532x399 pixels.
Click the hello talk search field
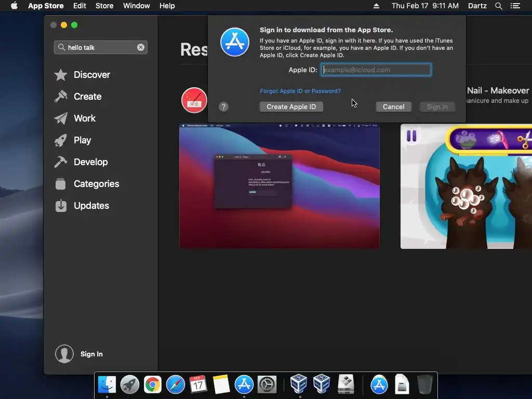click(101, 47)
